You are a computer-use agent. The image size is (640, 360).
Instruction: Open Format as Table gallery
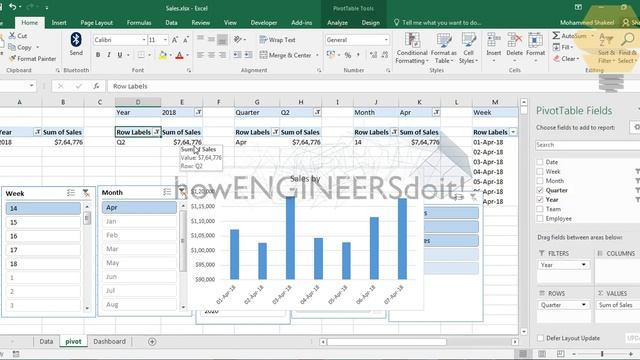(x=444, y=48)
